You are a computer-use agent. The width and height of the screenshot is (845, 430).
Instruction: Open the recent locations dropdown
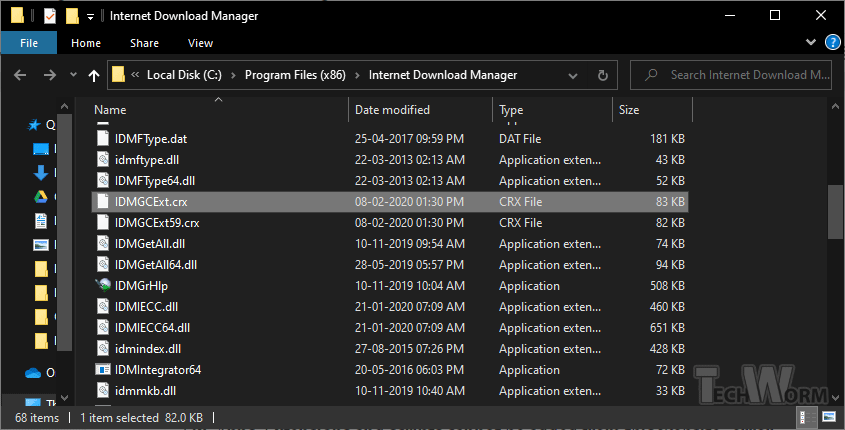point(73,75)
